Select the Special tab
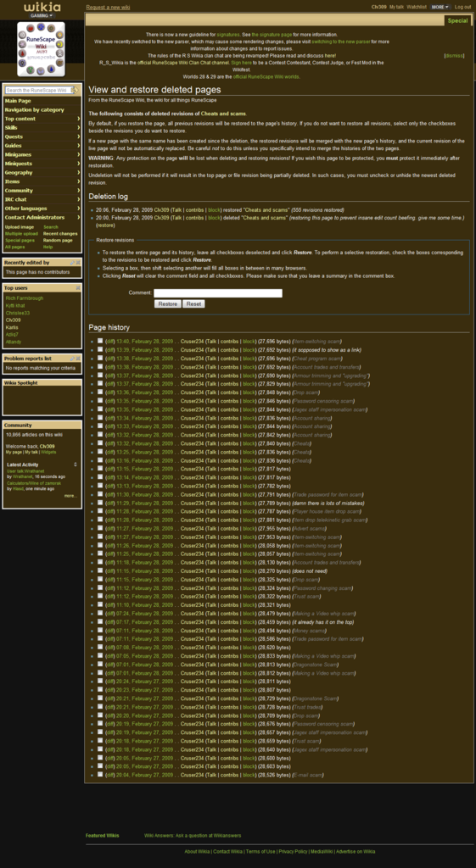The width and height of the screenshot is (476, 868). pos(457,20)
